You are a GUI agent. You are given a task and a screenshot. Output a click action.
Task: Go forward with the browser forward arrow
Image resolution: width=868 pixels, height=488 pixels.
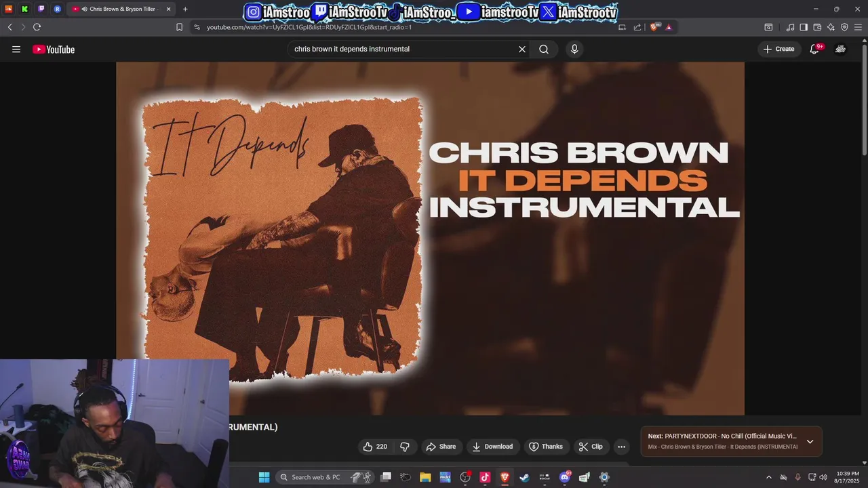point(22,27)
